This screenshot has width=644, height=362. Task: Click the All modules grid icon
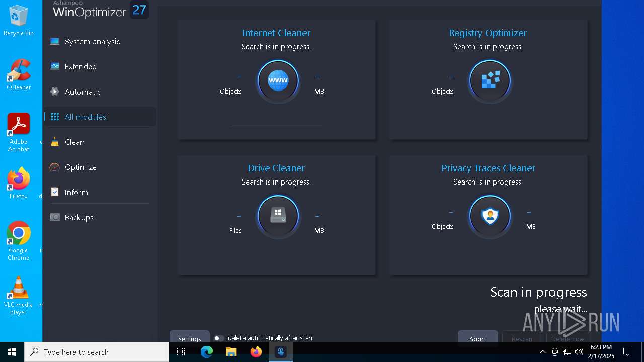pos(55,117)
